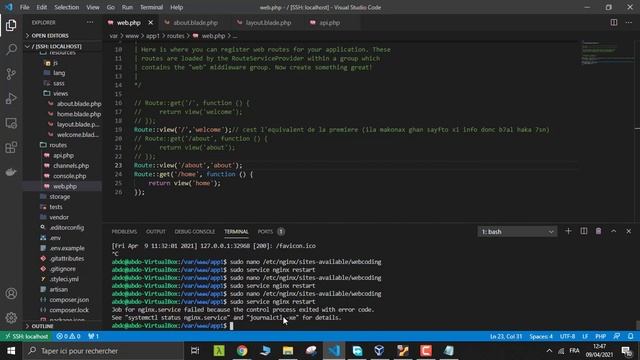
Task: Open the Accounts menu icon
Action: tap(11, 293)
